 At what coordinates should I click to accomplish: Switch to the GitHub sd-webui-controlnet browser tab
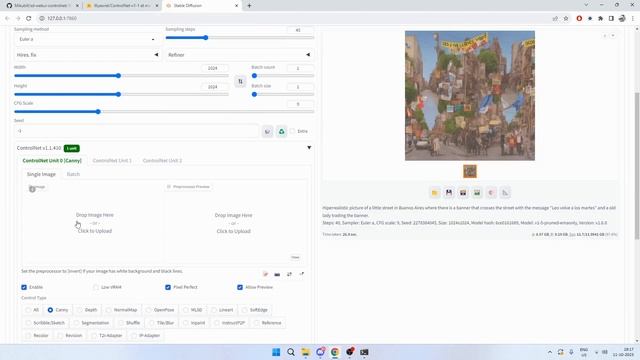click(42, 6)
